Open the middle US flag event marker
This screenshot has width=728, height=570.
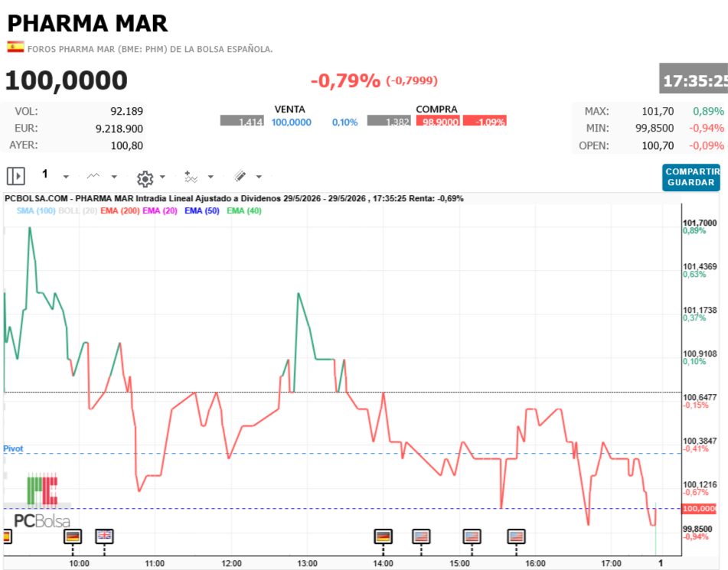point(472,536)
